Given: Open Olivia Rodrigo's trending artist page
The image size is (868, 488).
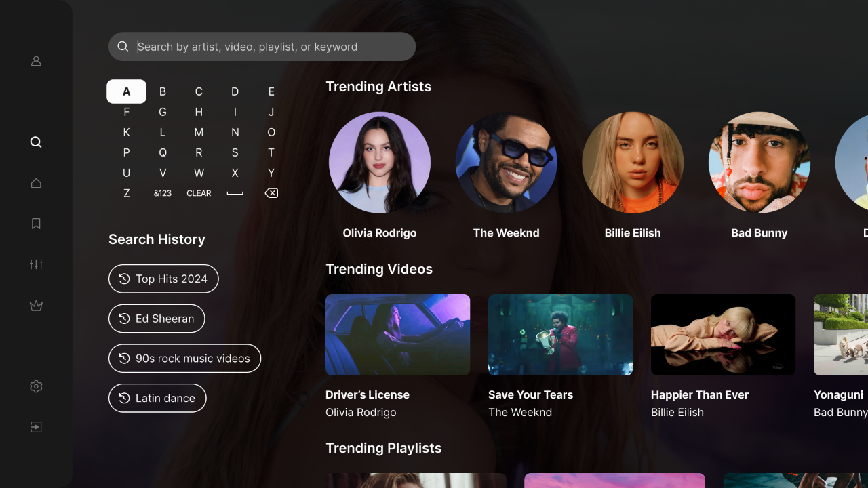Looking at the screenshot, I should coord(379,163).
